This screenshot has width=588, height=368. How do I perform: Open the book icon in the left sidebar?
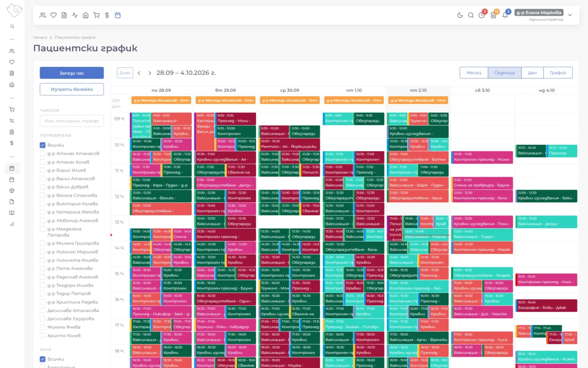coord(12,213)
